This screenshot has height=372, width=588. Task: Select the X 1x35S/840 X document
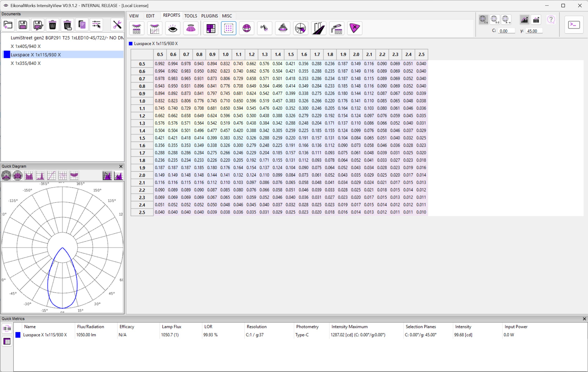coord(63,63)
